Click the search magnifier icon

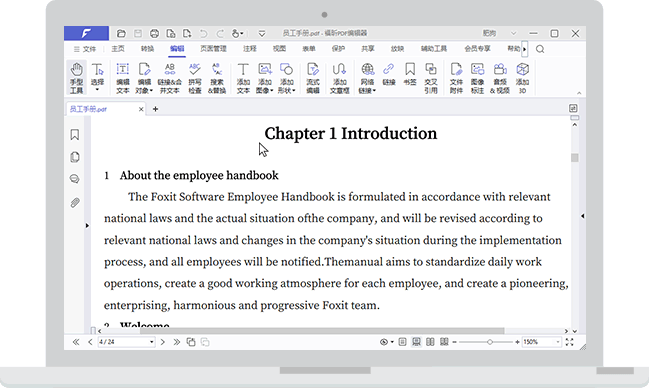click(540, 49)
